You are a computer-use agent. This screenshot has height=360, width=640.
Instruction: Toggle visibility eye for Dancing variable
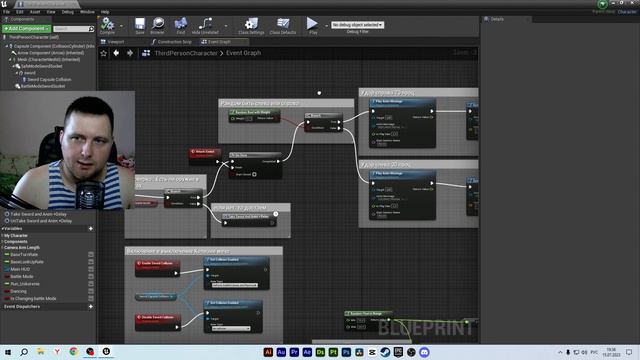coord(91,291)
